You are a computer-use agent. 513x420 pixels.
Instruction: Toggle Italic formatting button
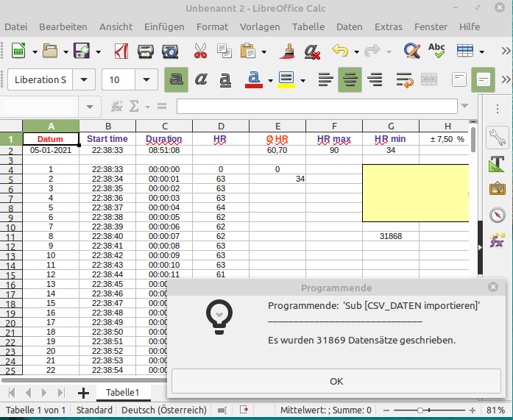tap(201, 79)
